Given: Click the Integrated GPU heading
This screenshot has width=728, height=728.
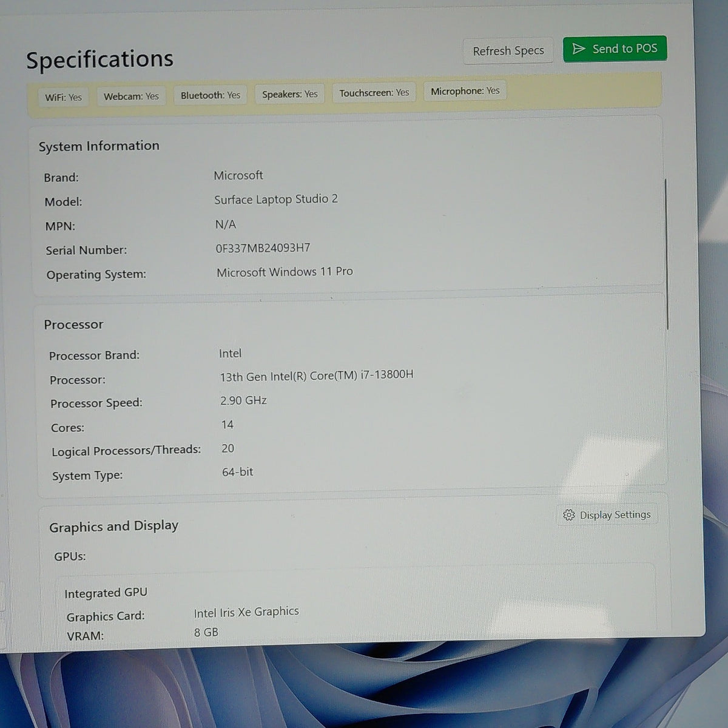Looking at the screenshot, I should coord(106,593).
